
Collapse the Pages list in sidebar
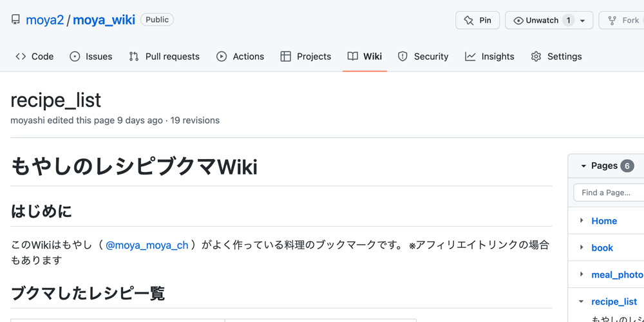[583, 166]
